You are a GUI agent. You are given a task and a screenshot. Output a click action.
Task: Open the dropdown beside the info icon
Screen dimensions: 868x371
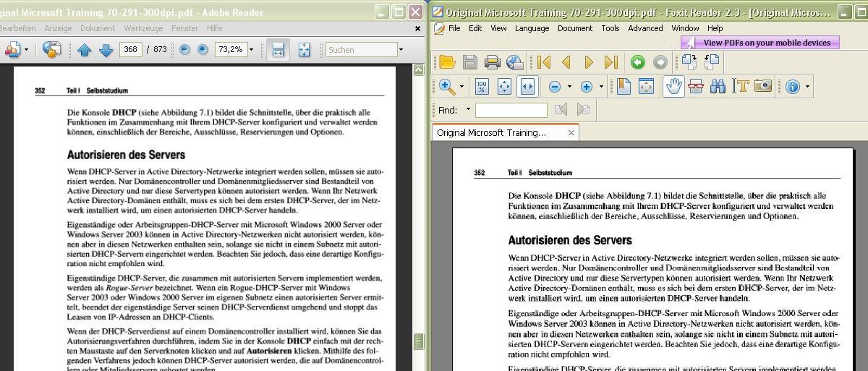(x=807, y=87)
